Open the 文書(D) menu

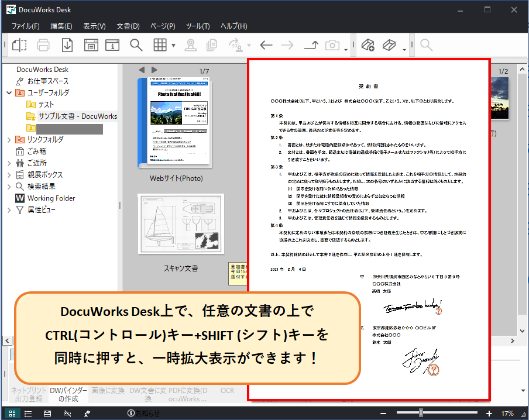click(128, 26)
